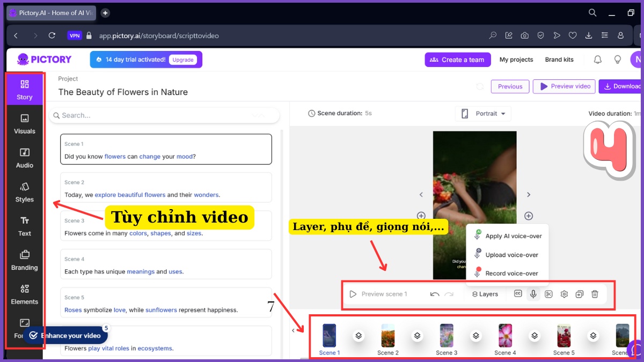Screen dimensions: 644x362
Task: Click the Pictory logo
Action: click(44, 59)
